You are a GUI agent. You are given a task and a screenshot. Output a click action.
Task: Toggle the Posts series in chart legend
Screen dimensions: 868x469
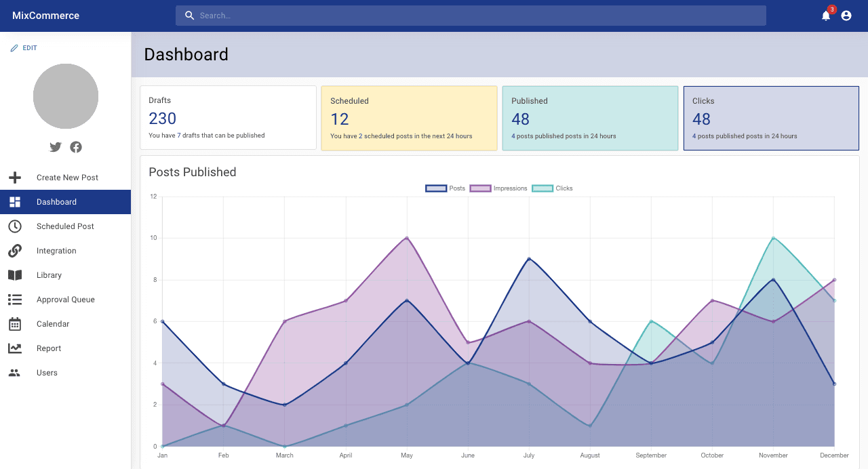(447, 188)
